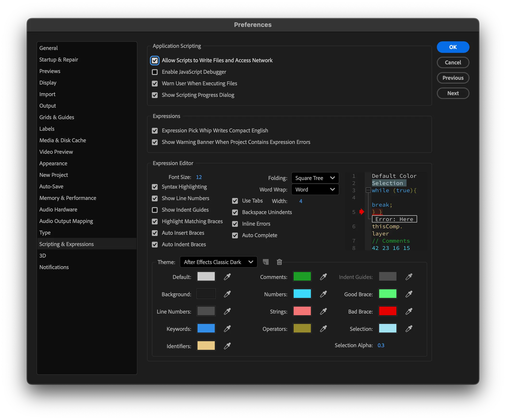
Task: Enable JavaScript Debugger checkbox
Action: [x=155, y=72]
